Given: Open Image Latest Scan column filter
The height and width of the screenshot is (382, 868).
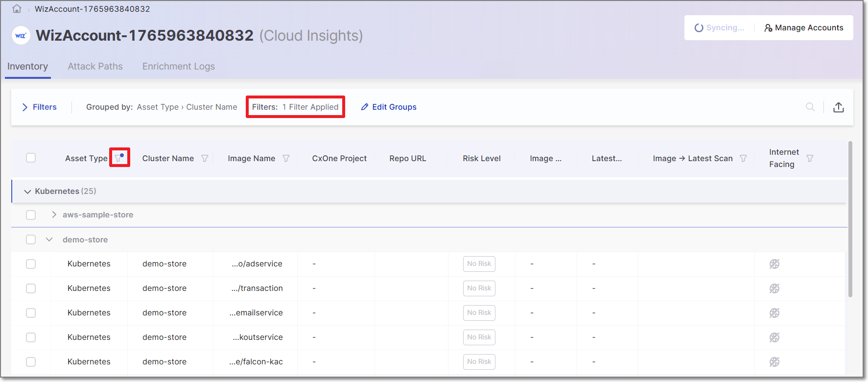Looking at the screenshot, I should tap(743, 158).
